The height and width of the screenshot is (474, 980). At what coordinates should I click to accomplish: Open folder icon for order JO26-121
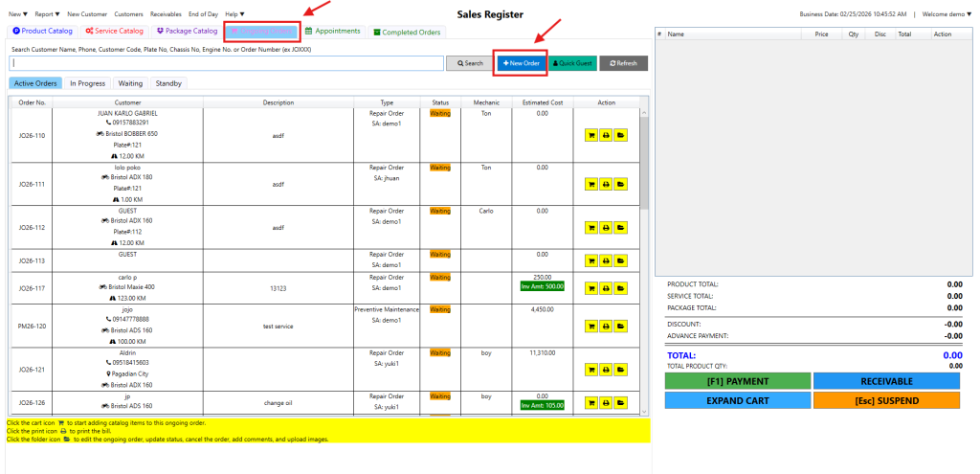click(x=620, y=370)
